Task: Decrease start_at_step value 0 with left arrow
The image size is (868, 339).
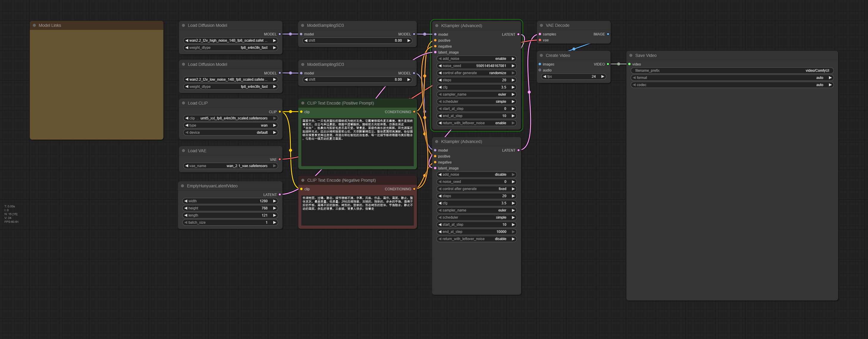Action: (x=440, y=109)
